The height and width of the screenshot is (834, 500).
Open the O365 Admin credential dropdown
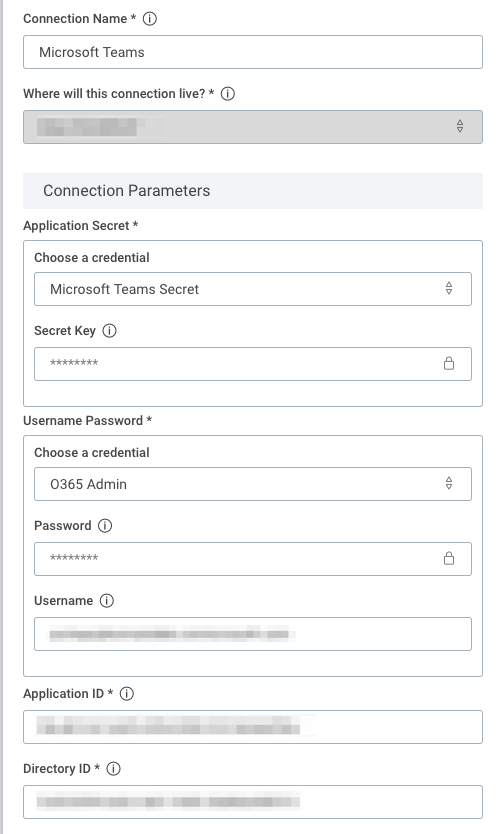pyautogui.click(x=253, y=484)
